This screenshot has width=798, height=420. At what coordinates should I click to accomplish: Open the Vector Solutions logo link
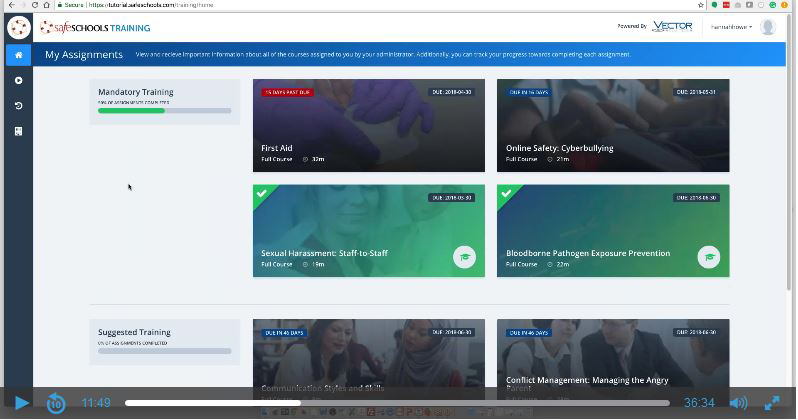(672, 26)
